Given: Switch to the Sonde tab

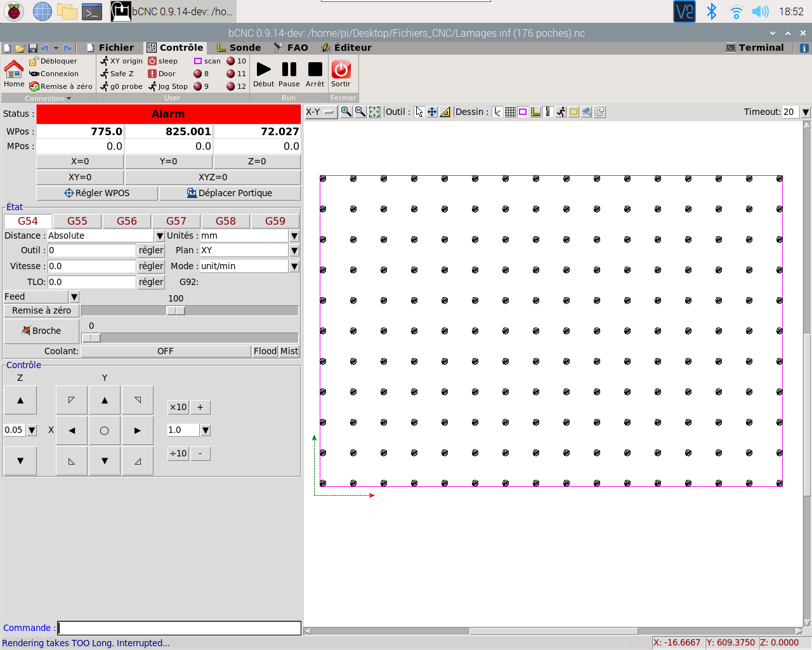Looking at the screenshot, I should 239,48.
